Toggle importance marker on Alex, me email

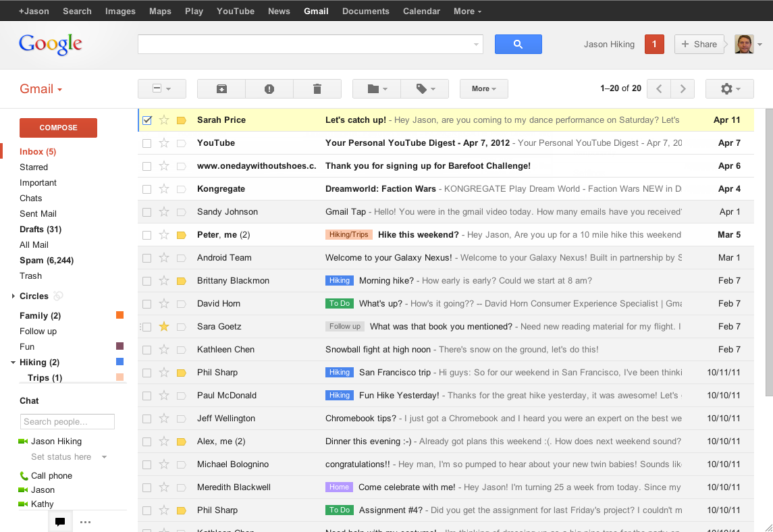coord(182,442)
